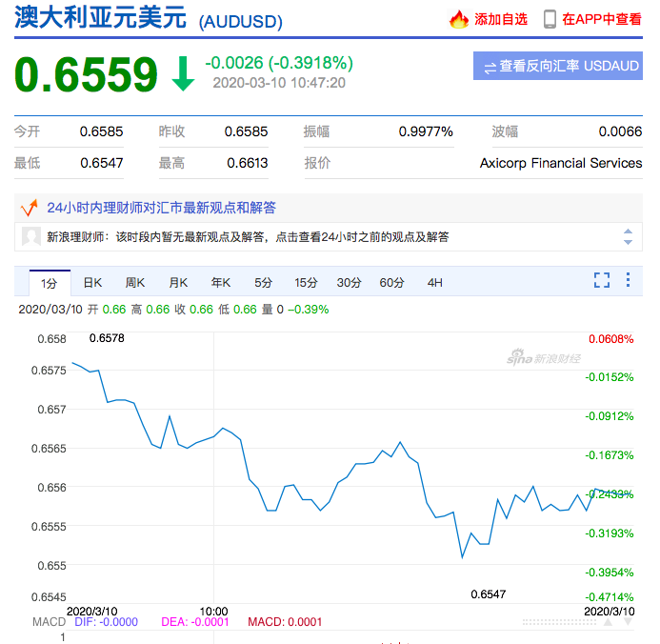660x644 pixels.
Task: Click 查看反向汇率 USDAUD button
Action: pos(558,66)
